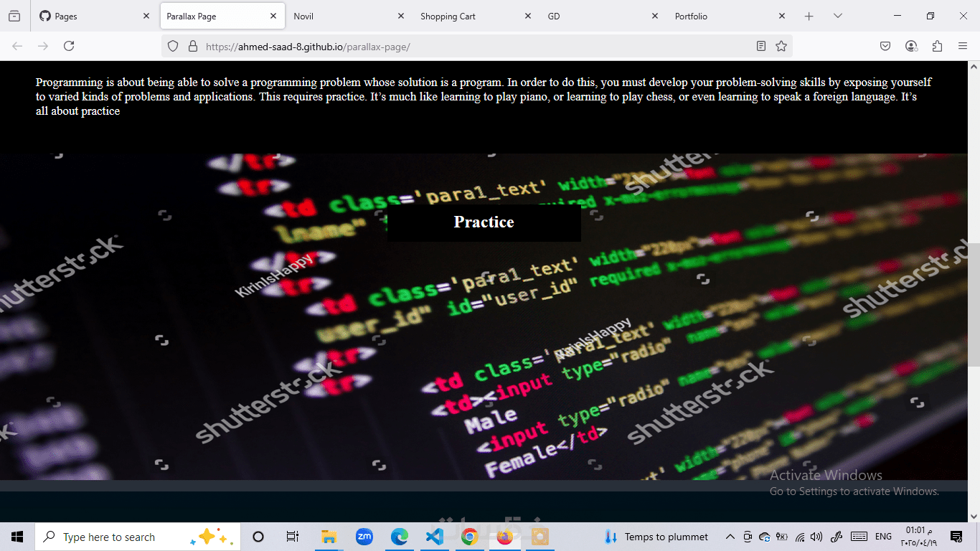Open the Temps to plummet weather widget

tap(656, 537)
